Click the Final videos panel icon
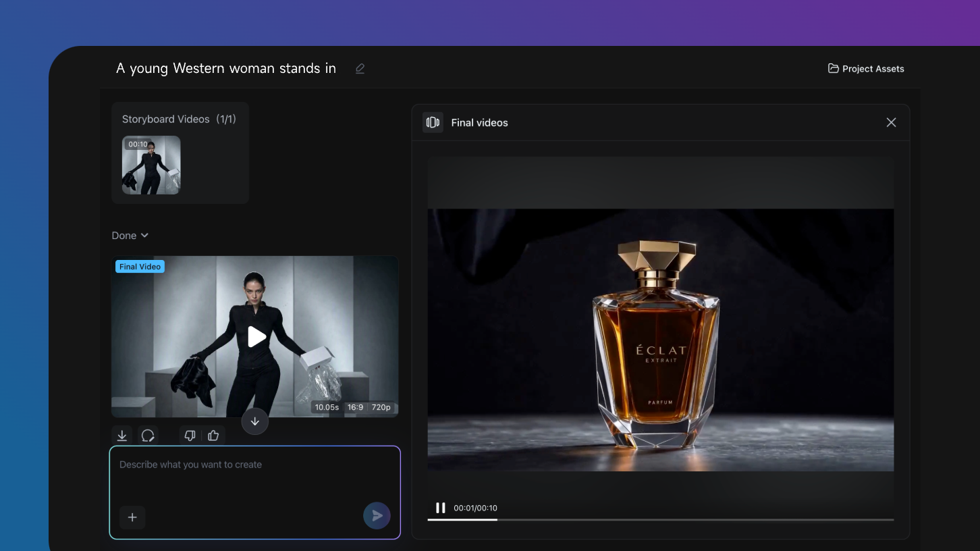This screenshot has width=980, height=551. (x=433, y=122)
